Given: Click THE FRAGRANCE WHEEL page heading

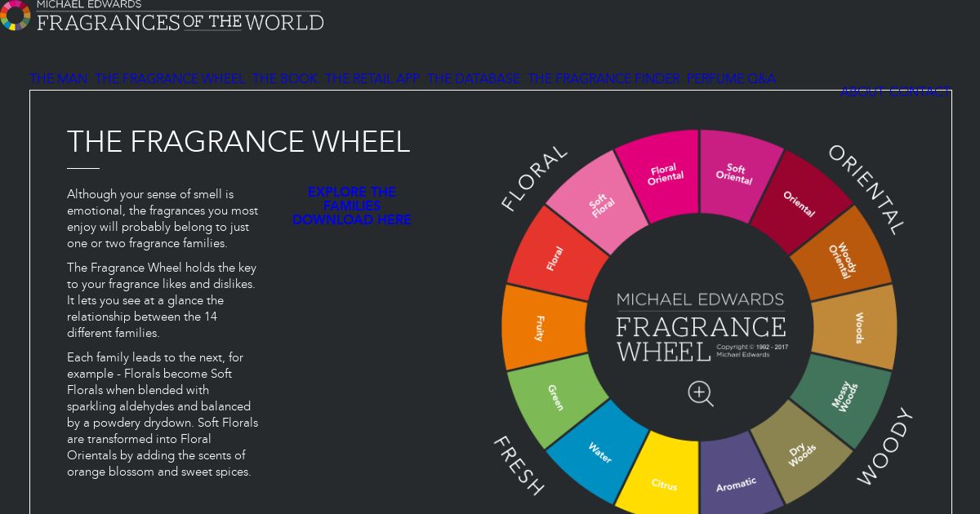Looking at the screenshot, I should coord(238,142).
